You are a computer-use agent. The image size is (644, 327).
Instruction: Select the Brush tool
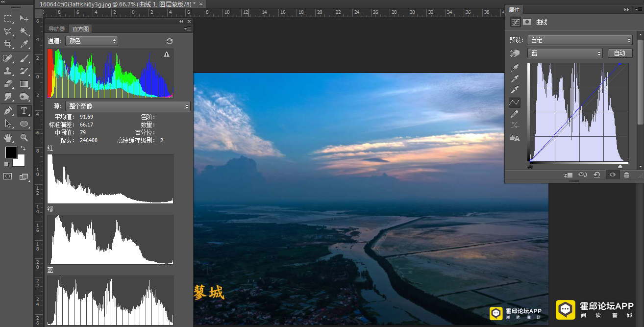coord(24,58)
